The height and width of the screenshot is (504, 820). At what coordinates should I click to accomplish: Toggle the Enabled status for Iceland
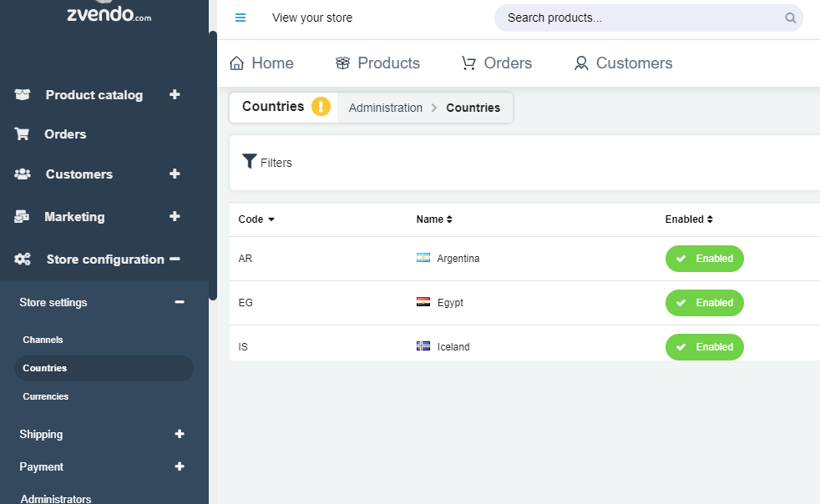coord(704,346)
